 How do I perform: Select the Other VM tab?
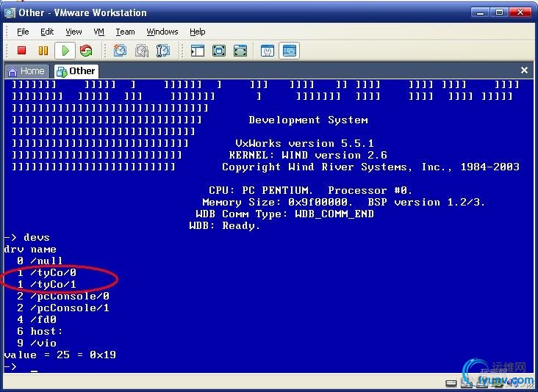click(76, 71)
